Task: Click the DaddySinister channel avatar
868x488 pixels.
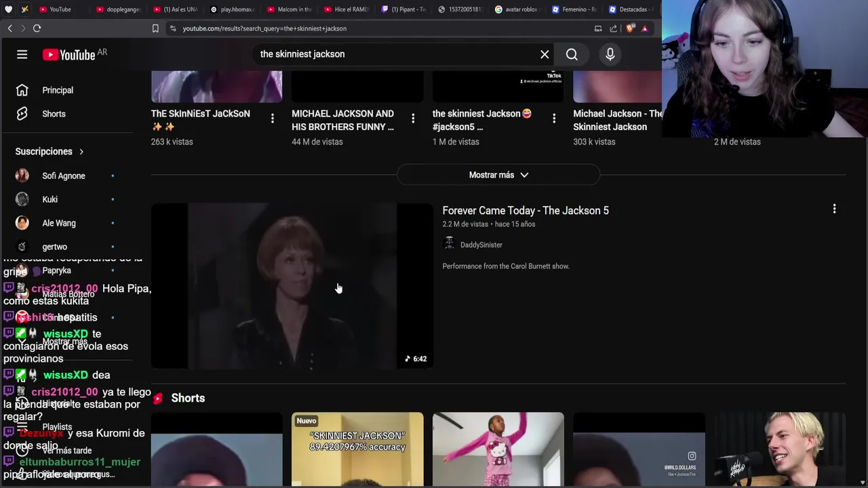Action: pyautogui.click(x=449, y=245)
